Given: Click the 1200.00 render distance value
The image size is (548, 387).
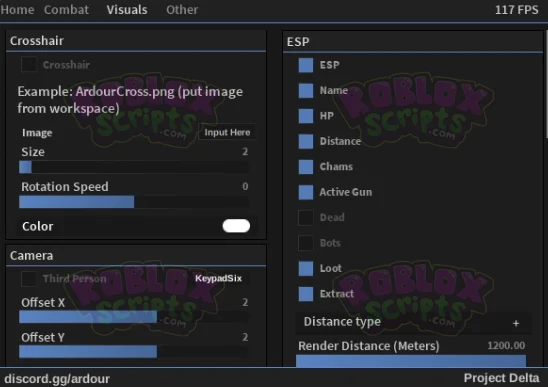Looking at the screenshot, I should (506, 346).
